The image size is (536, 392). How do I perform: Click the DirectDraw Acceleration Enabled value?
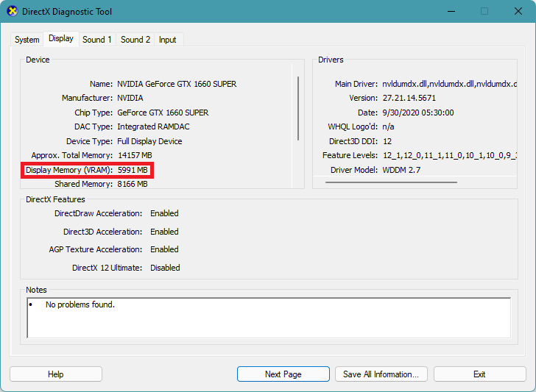(x=164, y=213)
